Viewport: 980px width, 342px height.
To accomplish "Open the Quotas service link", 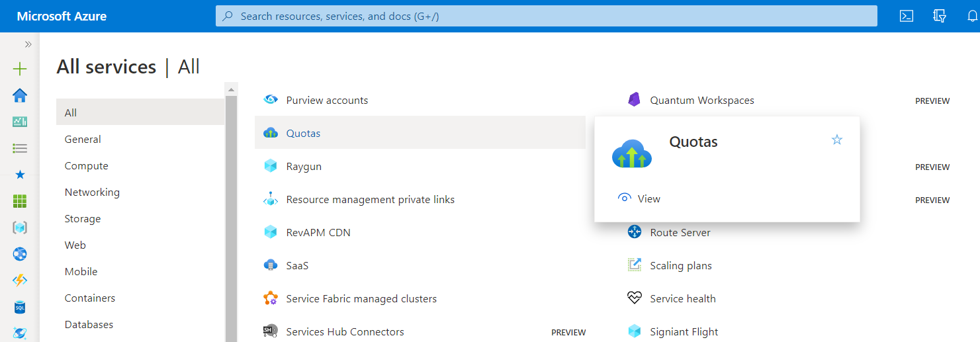I will (x=303, y=133).
